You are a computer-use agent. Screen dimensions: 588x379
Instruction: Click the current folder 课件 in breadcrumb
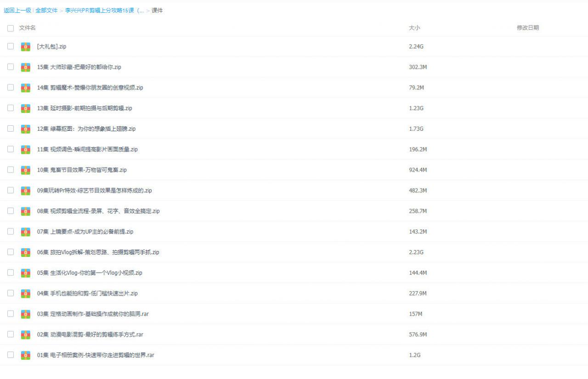tap(157, 10)
